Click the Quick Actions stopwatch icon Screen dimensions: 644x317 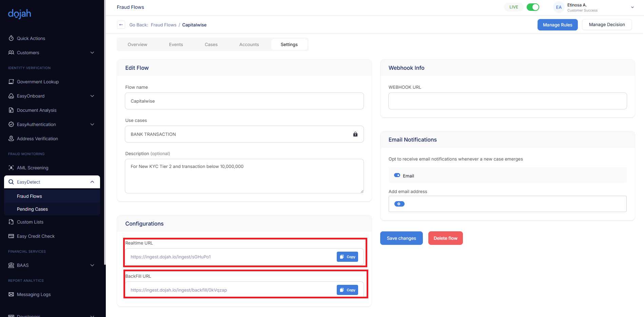click(11, 38)
